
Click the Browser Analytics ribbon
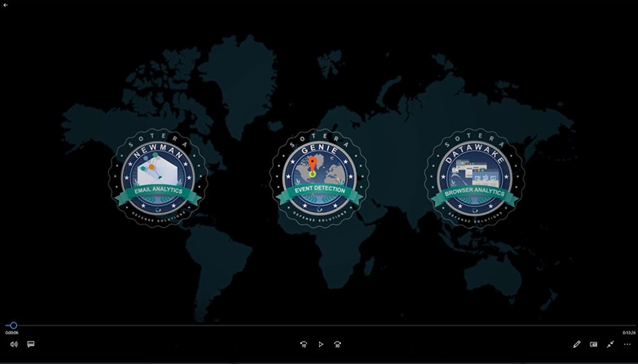point(474,193)
